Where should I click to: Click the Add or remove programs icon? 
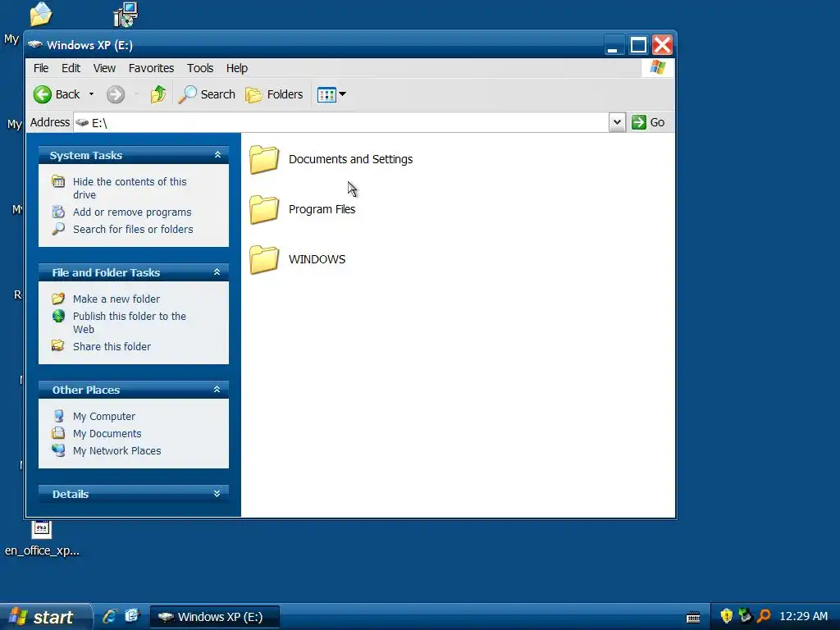coord(58,212)
